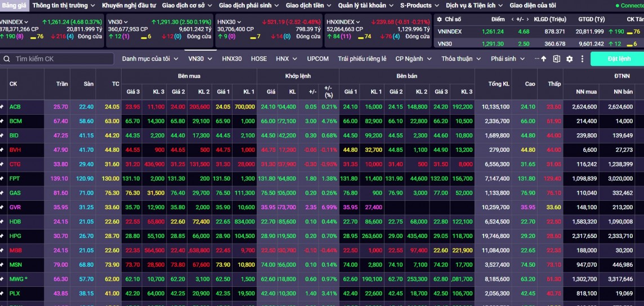Open the Thỏa thuận dropdown
The width and height of the screenshot is (644, 306).
click(x=461, y=58)
